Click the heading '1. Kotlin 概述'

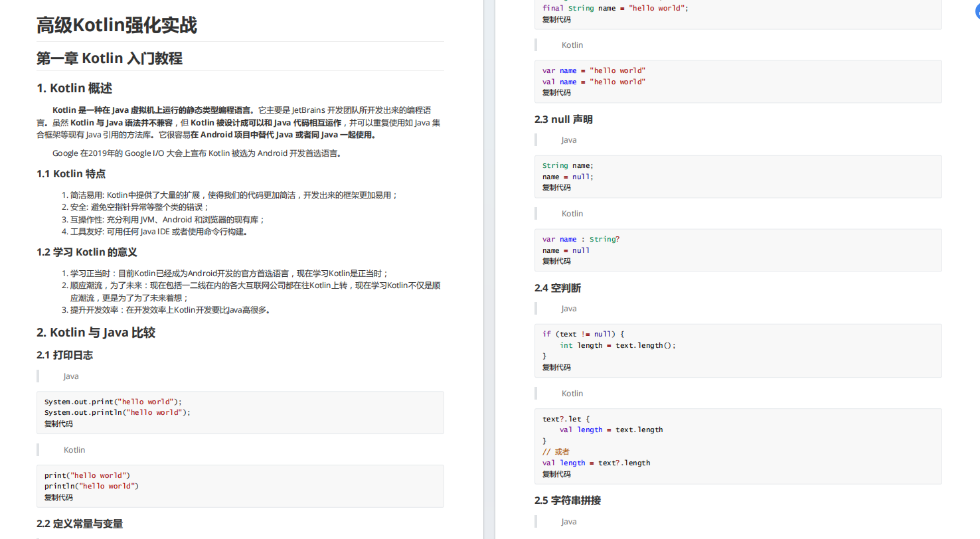point(74,88)
